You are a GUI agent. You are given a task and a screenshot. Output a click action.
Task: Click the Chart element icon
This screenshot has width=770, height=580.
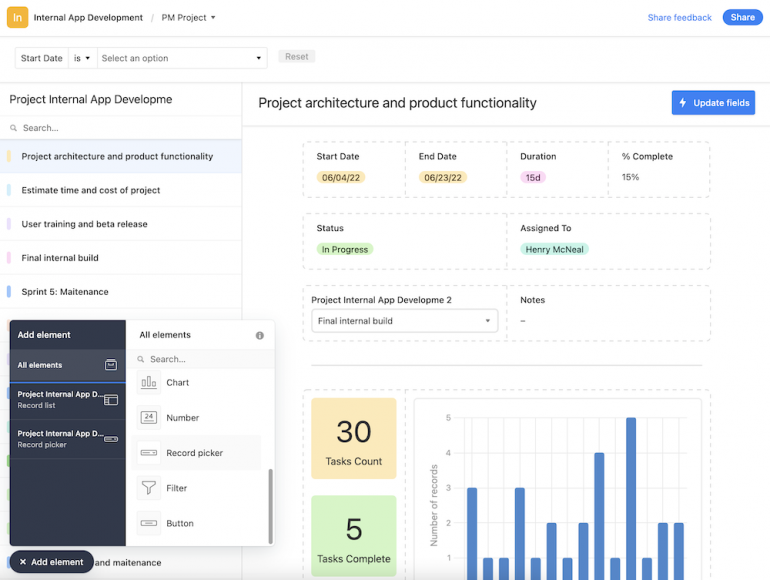click(x=149, y=382)
